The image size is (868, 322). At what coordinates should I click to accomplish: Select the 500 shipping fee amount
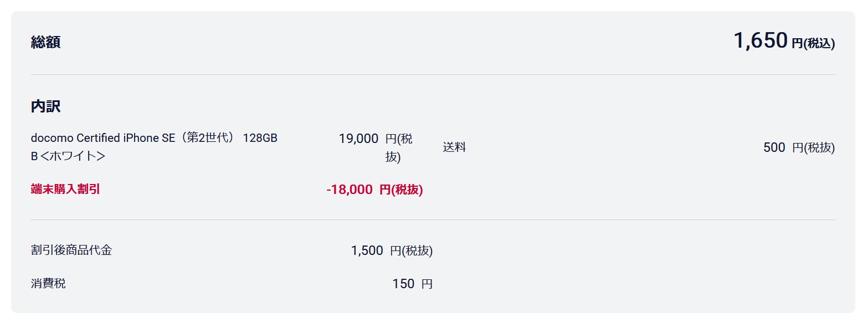[x=774, y=147]
